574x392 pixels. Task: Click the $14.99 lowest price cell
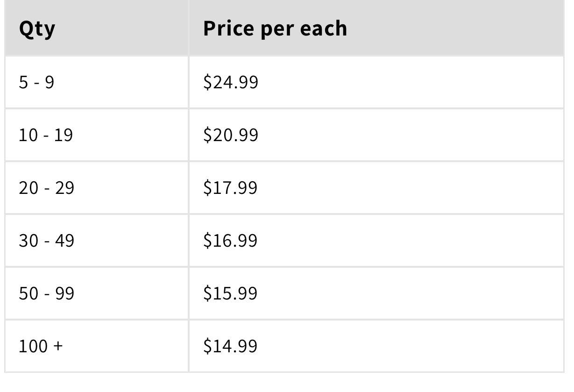coord(230,347)
